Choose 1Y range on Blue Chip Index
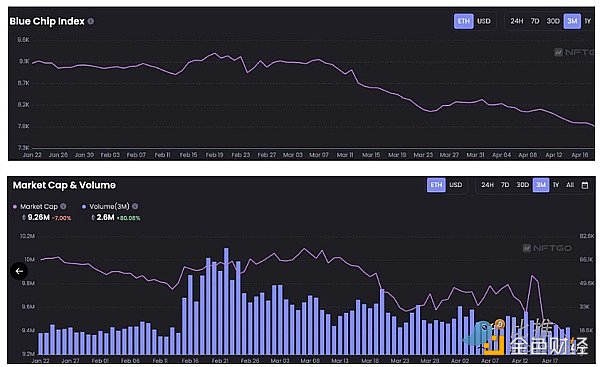Screen dimensions: 600x367 588,21
